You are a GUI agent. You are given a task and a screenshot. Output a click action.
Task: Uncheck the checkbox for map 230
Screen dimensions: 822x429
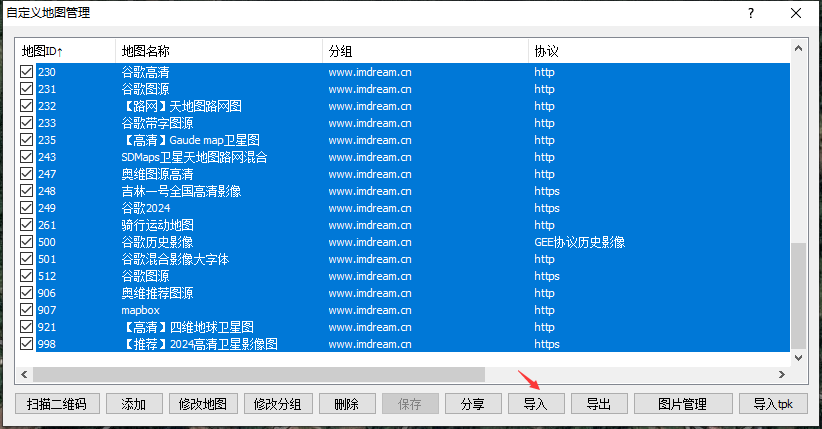(26, 72)
